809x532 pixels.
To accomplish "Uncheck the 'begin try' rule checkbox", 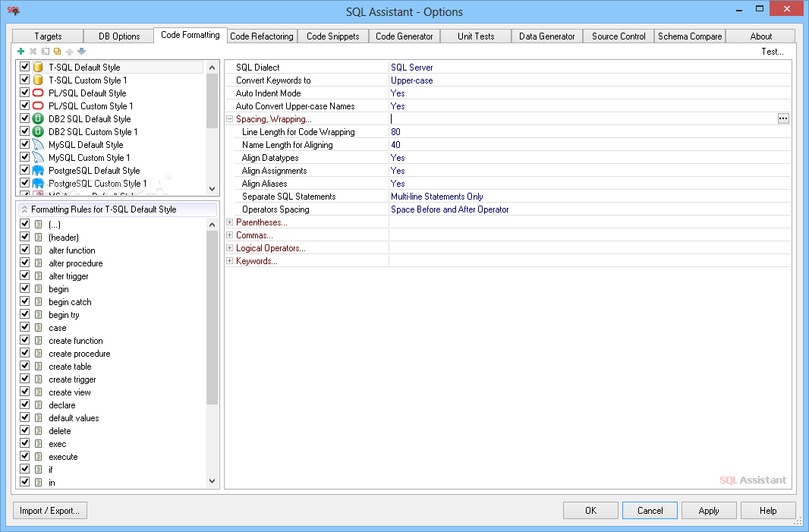I will [24, 314].
